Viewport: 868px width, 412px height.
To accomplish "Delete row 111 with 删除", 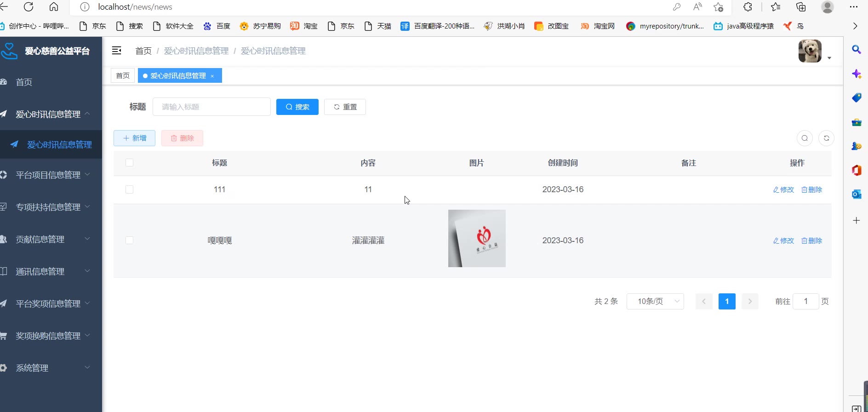I will [811, 189].
